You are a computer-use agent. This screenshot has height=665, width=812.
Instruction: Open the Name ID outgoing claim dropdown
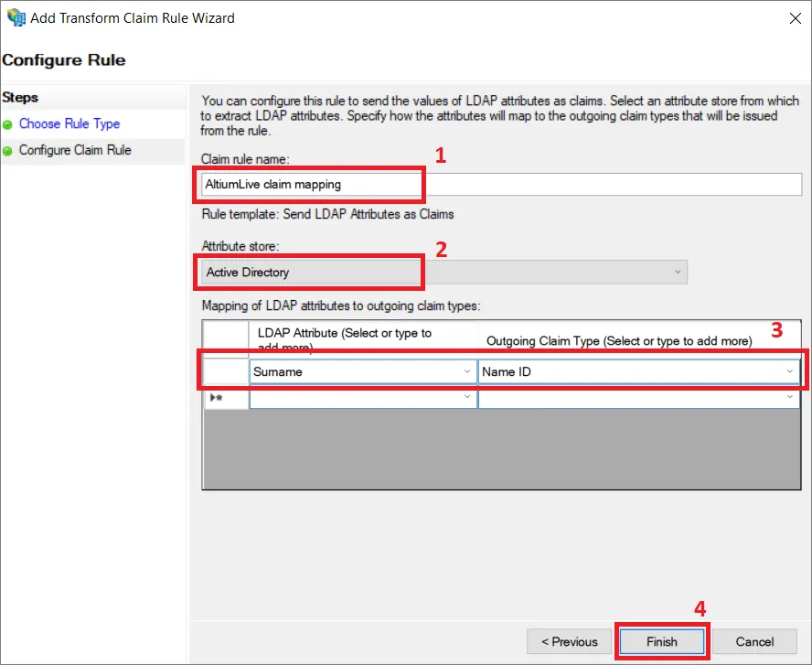click(790, 372)
